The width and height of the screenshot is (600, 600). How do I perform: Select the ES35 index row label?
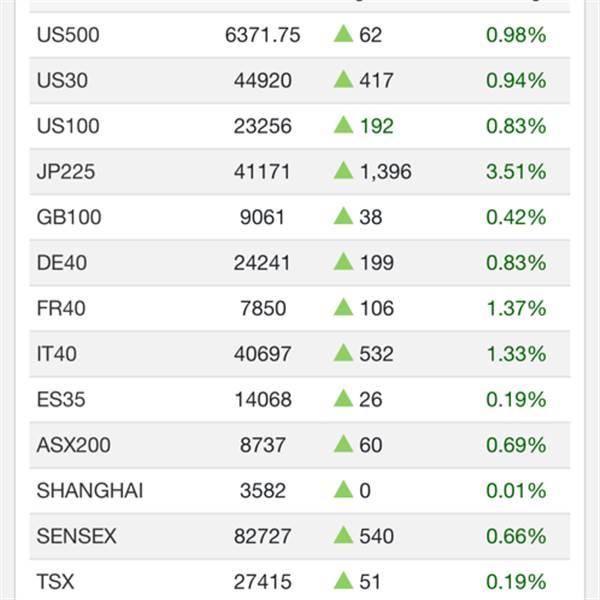click(61, 399)
